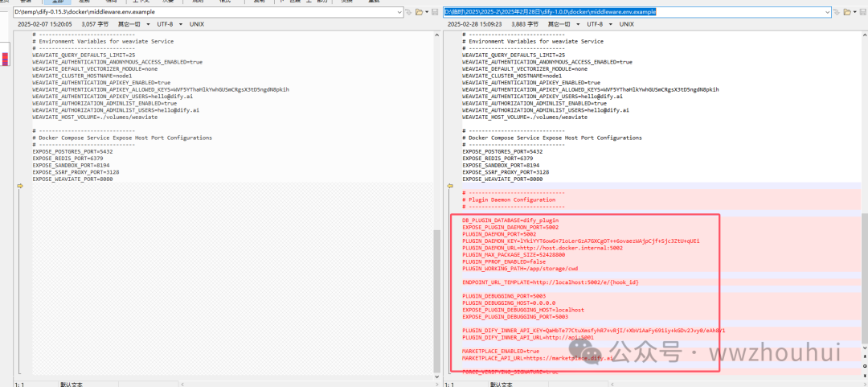Click the left pane vertical scrollbar thumb
Screen dimensions: 868x387
point(436,298)
